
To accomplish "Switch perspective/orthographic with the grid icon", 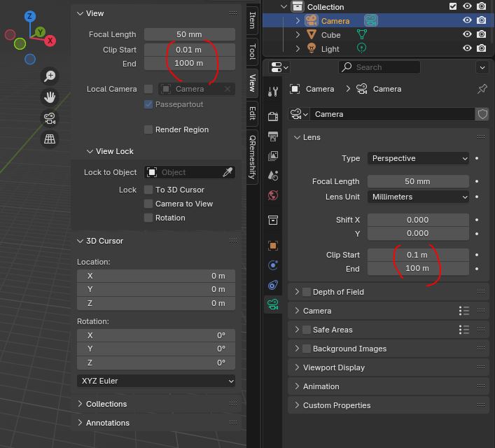I will 50,139.
